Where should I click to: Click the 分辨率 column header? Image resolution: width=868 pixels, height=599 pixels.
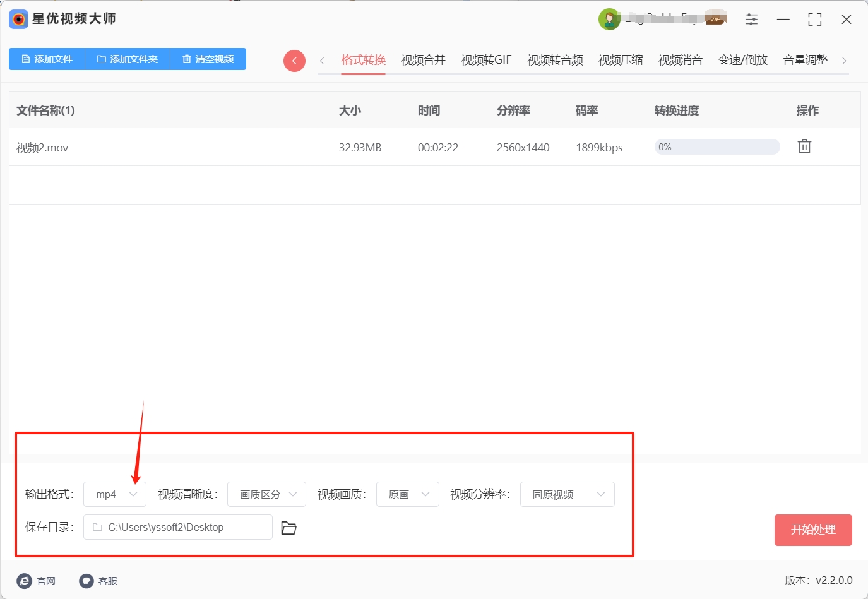[513, 110]
